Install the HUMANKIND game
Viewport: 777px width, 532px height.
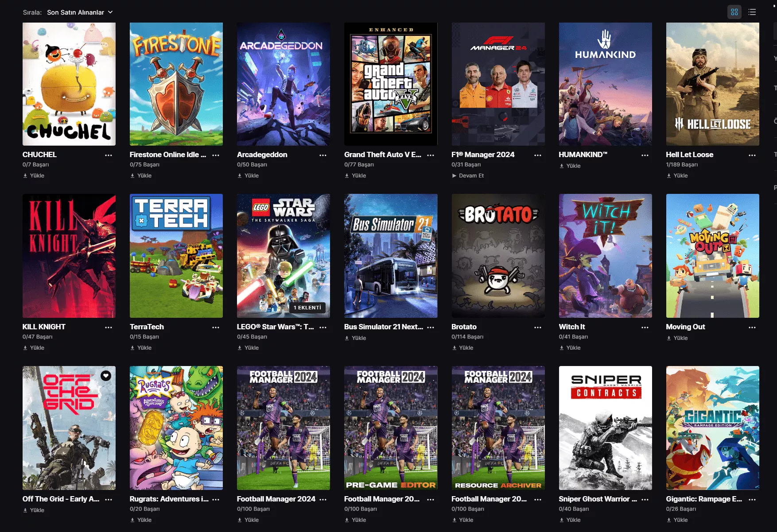(x=570, y=166)
